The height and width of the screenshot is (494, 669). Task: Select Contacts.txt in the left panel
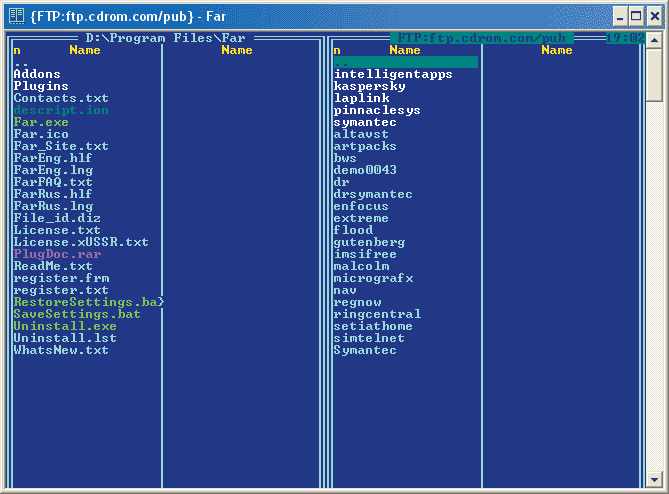[61, 98]
